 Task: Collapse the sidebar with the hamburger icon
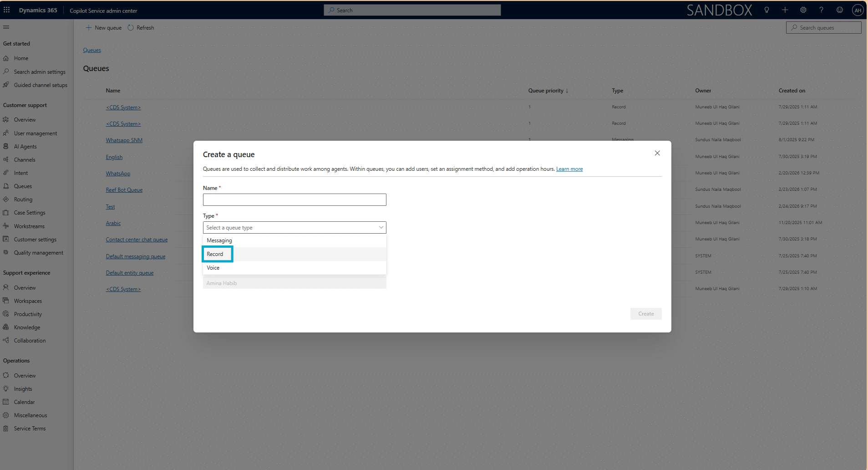pyautogui.click(x=6, y=27)
